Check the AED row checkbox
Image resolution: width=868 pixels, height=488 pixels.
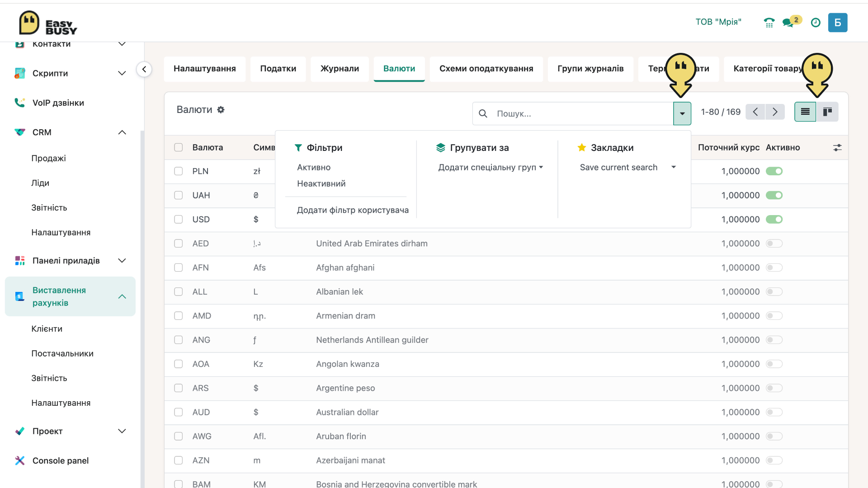point(179,244)
